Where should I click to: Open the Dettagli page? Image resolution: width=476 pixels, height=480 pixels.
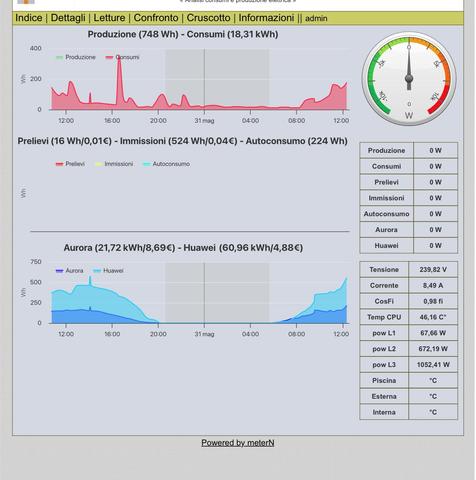[x=68, y=18]
